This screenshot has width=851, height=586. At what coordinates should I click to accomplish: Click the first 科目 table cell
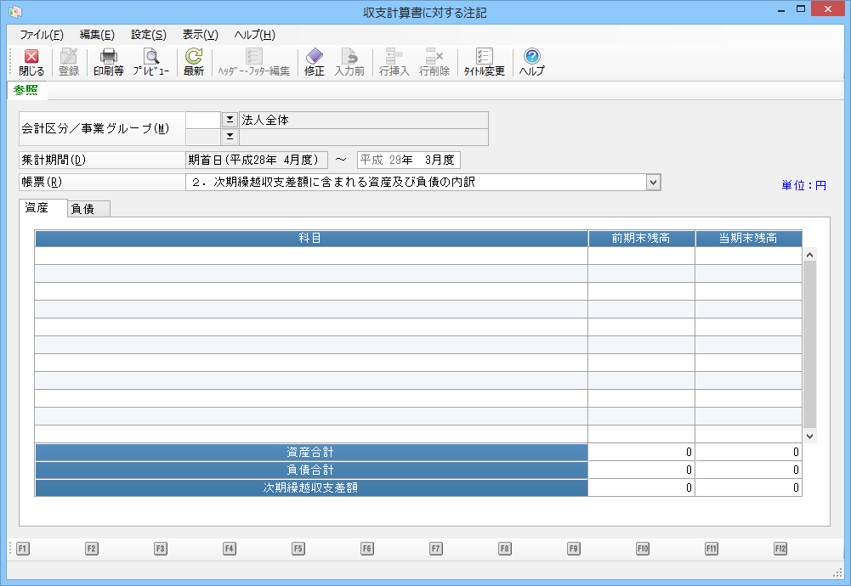point(310,256)
